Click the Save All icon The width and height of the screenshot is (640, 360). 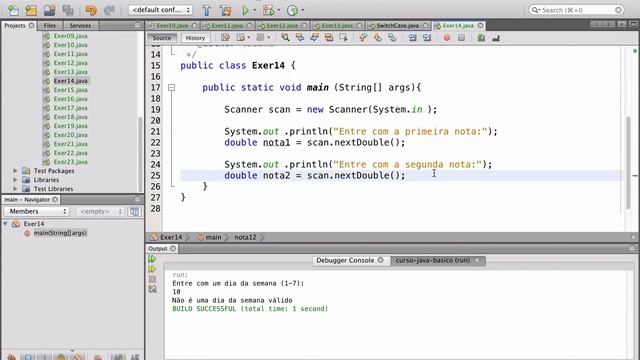[68, 10]
